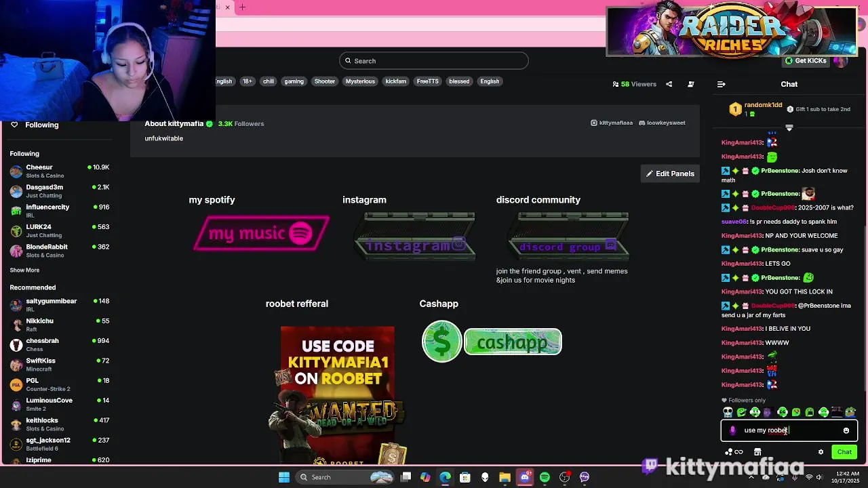Open Microsoft Store from the taskbar
The width and height of the screenshot is (868, 488).
point(465,477)
